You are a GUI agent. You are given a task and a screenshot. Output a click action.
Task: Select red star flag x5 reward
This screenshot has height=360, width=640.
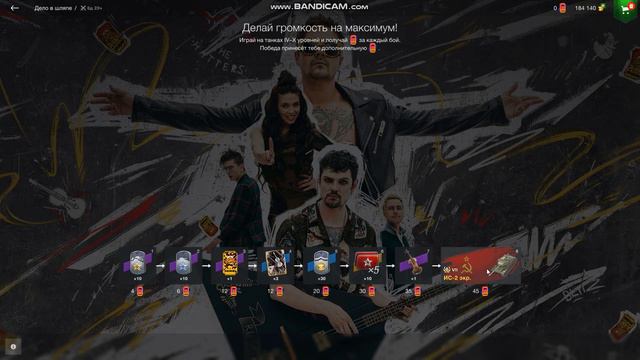[367, 265]
